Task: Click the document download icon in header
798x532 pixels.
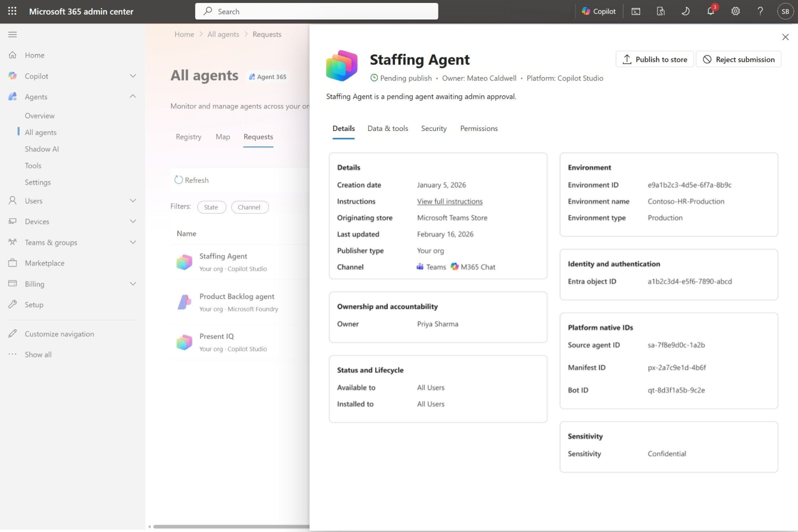Action: [661, 11]
